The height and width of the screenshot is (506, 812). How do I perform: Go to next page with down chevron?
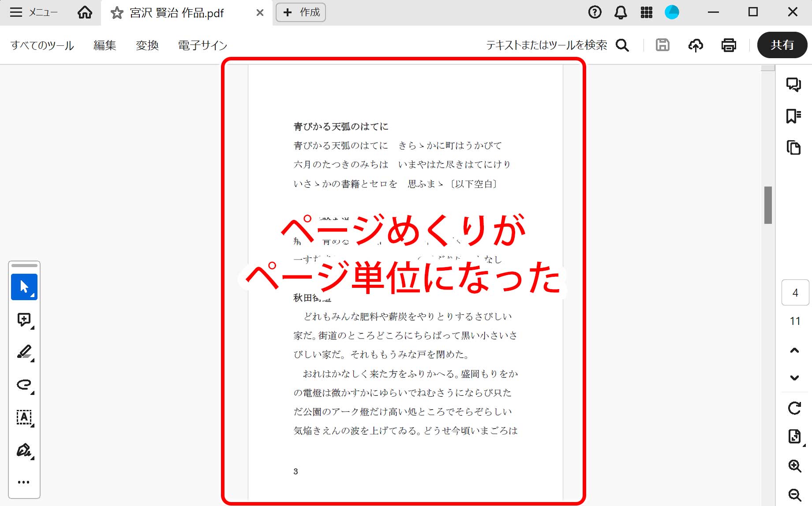794,378
